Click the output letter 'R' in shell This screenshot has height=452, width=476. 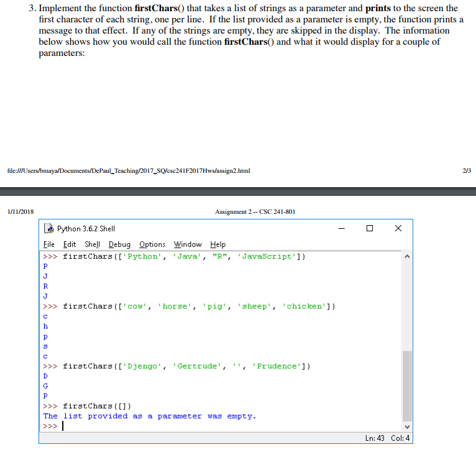45,287
